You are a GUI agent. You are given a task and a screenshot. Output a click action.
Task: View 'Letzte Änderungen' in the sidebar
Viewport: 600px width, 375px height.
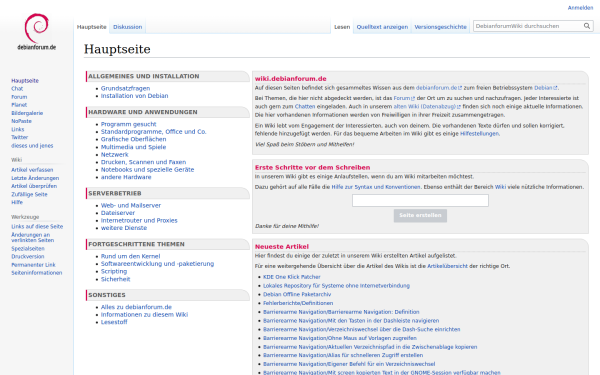(35, 178)
